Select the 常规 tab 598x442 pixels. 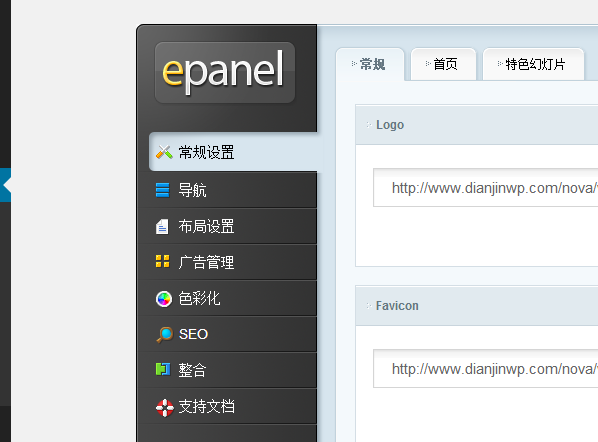(370, 64)
